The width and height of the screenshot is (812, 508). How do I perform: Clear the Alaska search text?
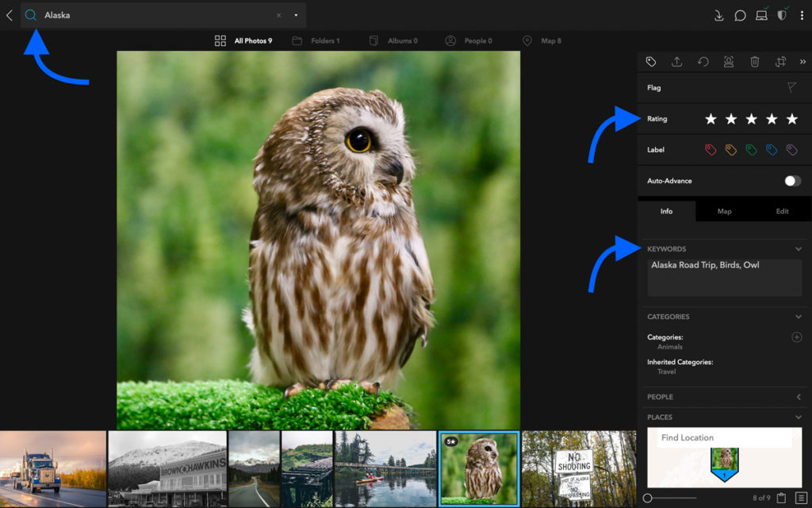[278, 15]
